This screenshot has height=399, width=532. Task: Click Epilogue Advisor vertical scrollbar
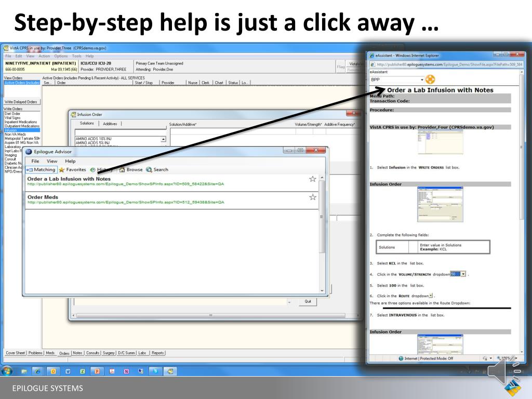(x=322, y=234)
